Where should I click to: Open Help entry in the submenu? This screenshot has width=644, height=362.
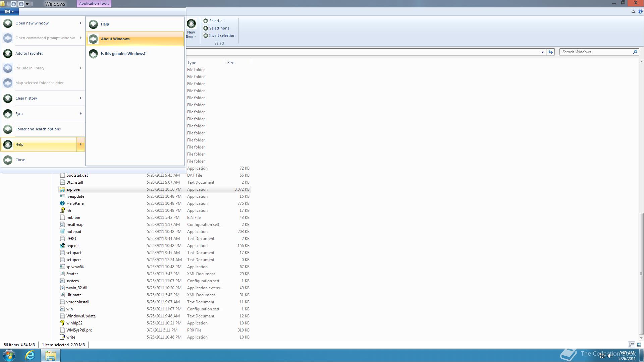tap(135, 24)
